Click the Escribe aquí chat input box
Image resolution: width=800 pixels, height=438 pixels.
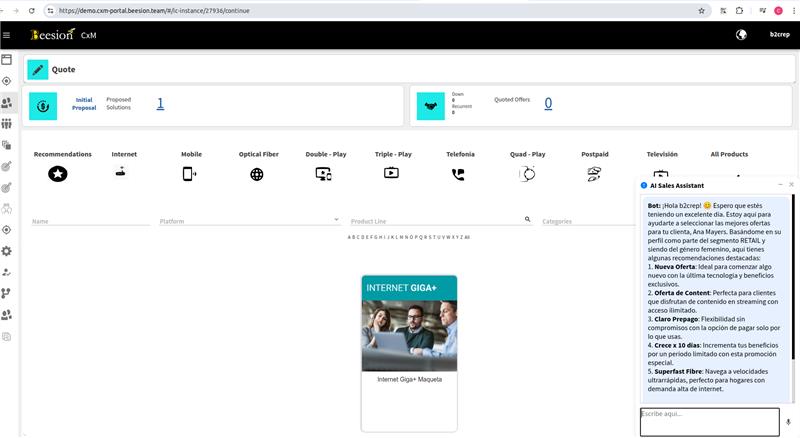709,421
